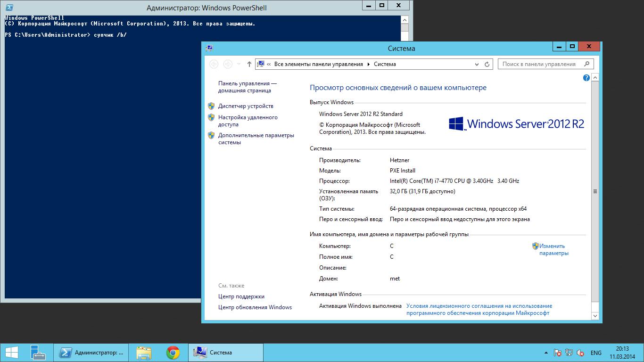Refresh the System window
Image resolution: width=644 pixels, height=362 pixels.
pyautogui.click(x=487, y=64)
